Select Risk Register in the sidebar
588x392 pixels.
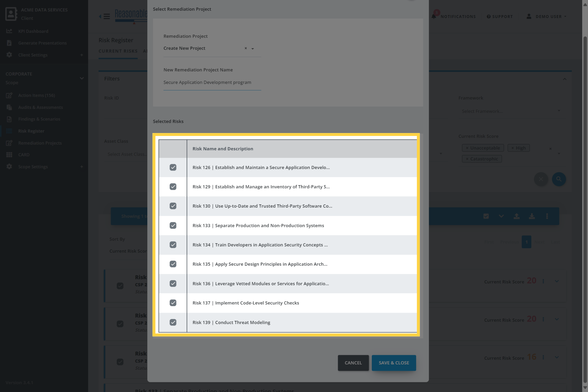click(x=31, y=131)
